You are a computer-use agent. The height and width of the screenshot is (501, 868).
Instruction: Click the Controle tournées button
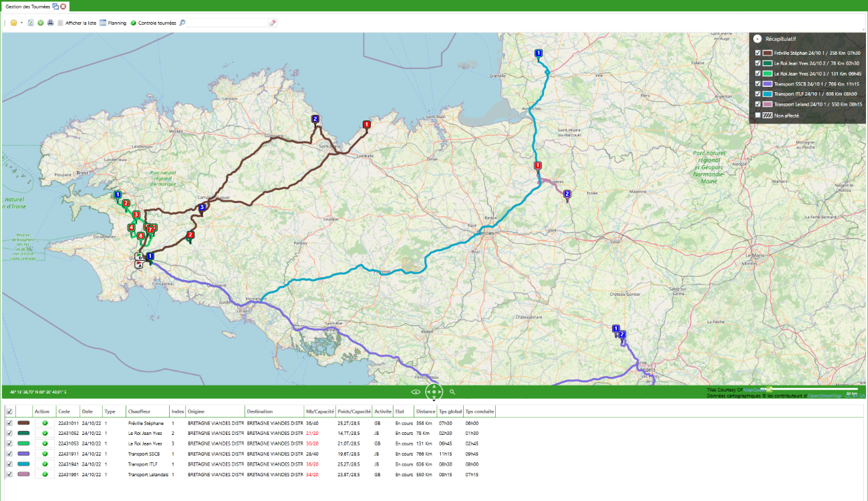pos(153,23)
